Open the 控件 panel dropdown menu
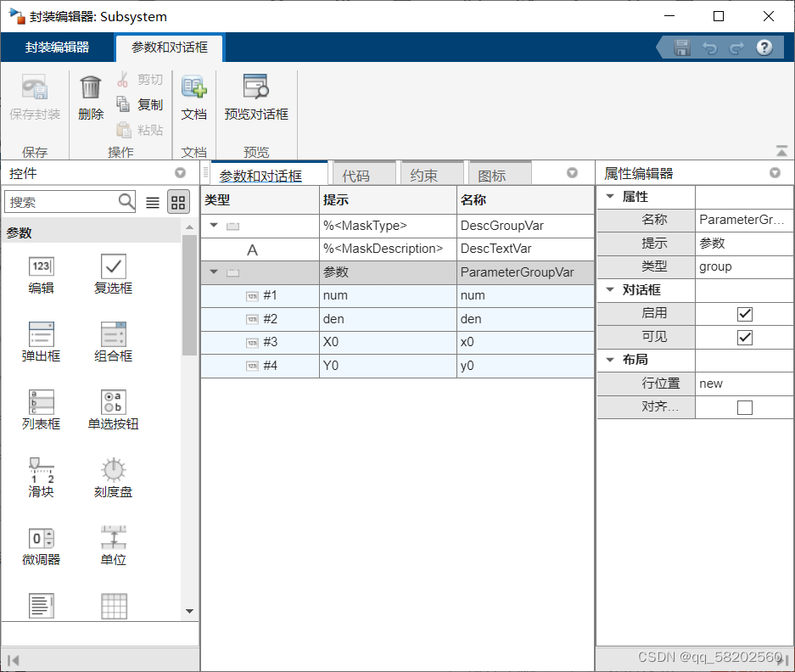795x672 pixels. 180,173
